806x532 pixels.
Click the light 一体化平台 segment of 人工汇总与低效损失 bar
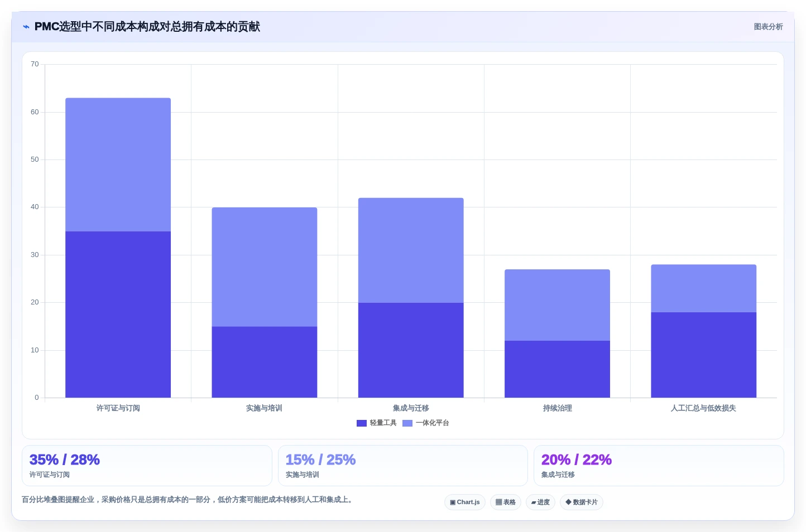click(x=703, y=288)
